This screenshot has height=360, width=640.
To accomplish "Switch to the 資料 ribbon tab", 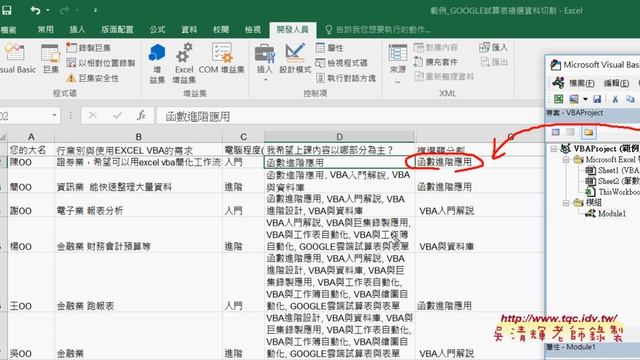I will coord(189,29).
